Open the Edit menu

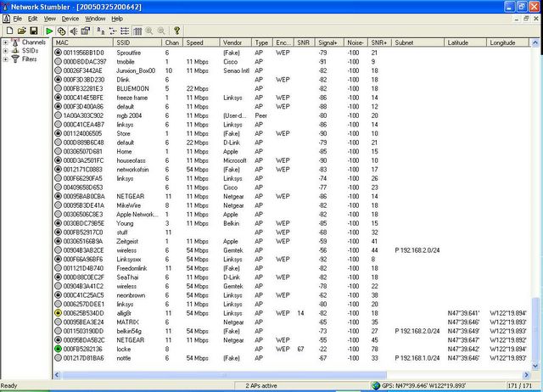coord(32,19)
